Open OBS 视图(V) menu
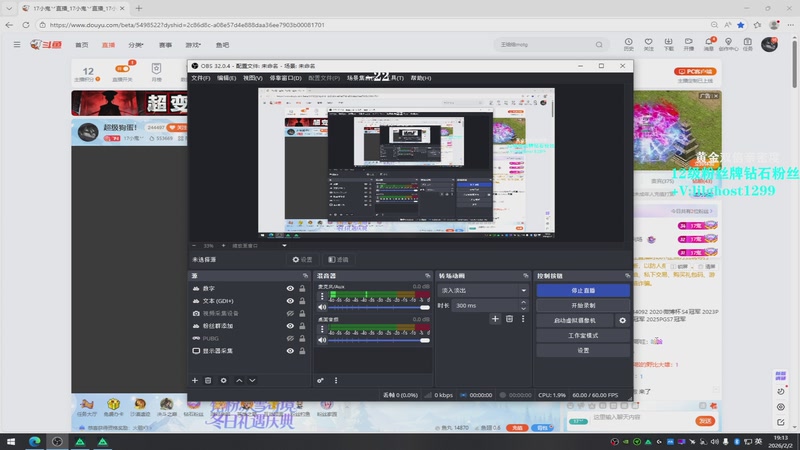This screenshot has height=450, width=800. 253,78
